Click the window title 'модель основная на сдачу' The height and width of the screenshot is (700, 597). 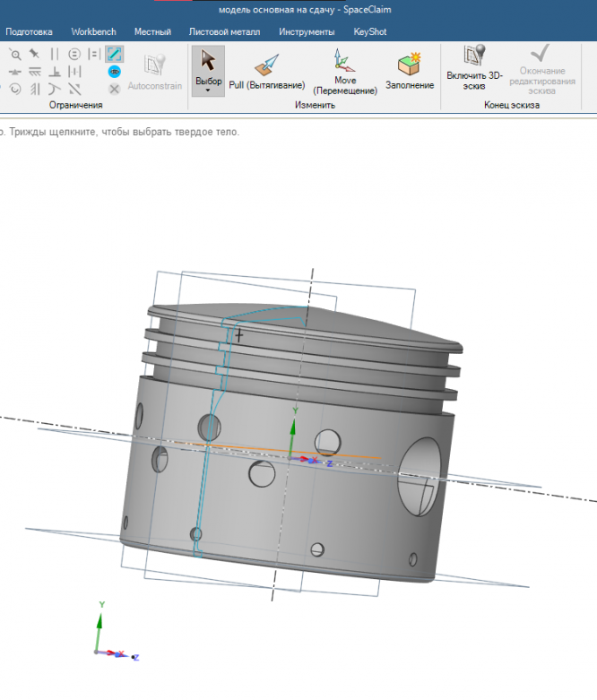click(276, 9)
